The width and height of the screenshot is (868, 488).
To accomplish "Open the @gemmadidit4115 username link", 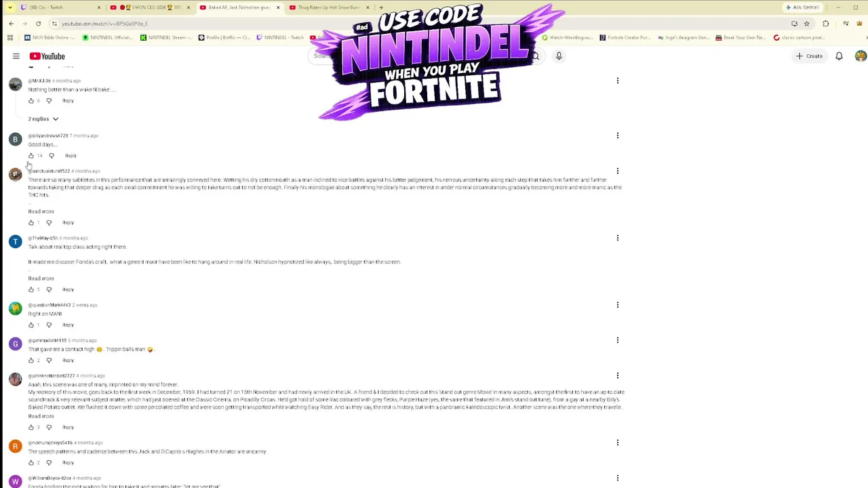I will click(47, 340).
